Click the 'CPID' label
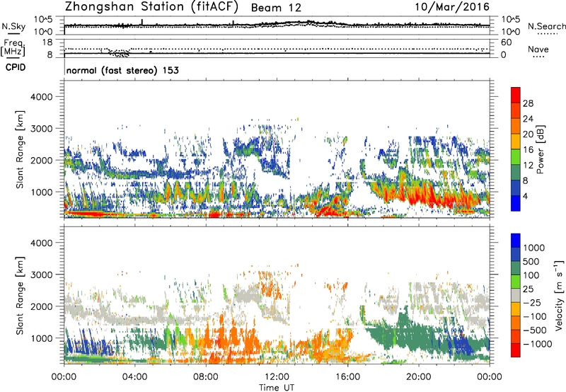 (16, 67)
